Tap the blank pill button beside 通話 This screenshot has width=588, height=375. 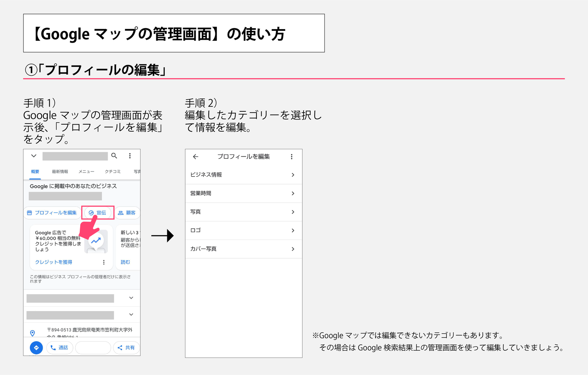[93, 348]
